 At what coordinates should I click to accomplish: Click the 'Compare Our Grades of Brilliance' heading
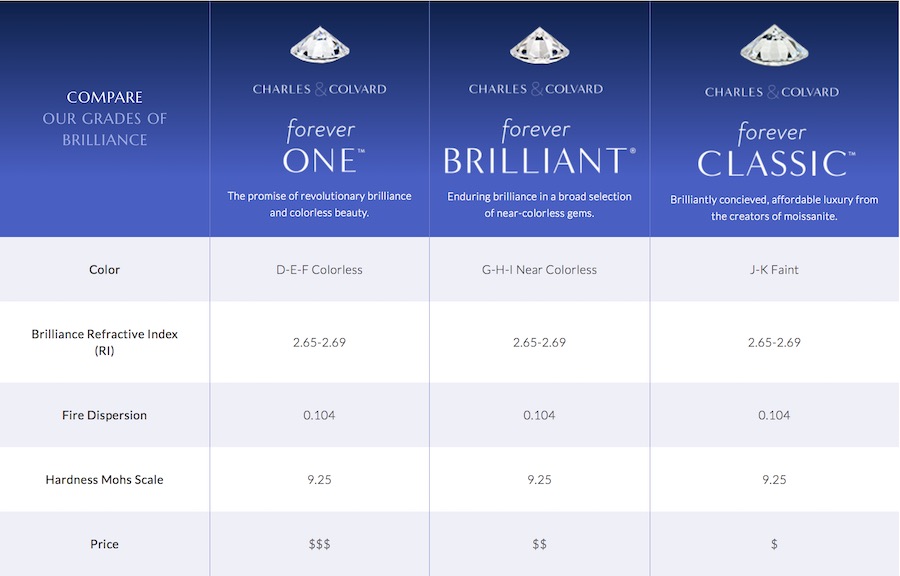[105, 118]
